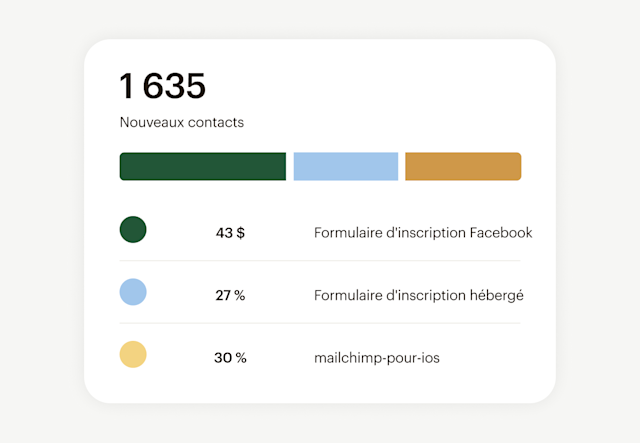Click the 30 % value
Screen dimensions: 640x443
click(230, 357)
